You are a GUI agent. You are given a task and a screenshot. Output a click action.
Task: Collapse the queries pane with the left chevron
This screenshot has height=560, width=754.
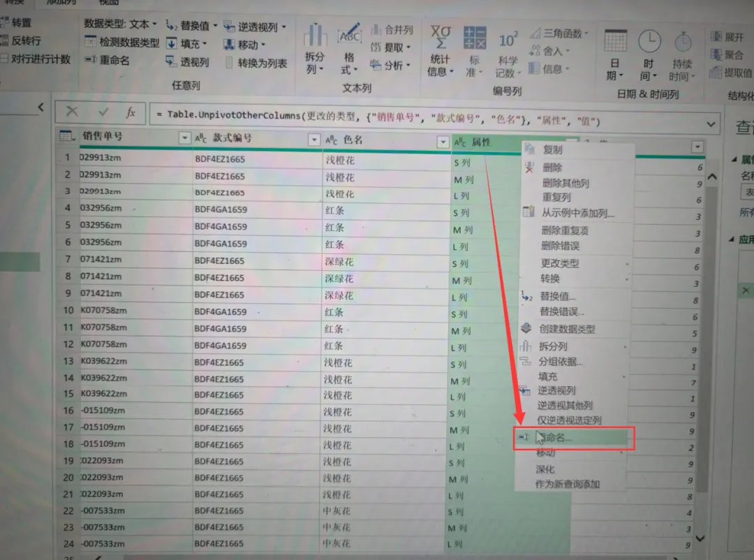tap(41, 108)
